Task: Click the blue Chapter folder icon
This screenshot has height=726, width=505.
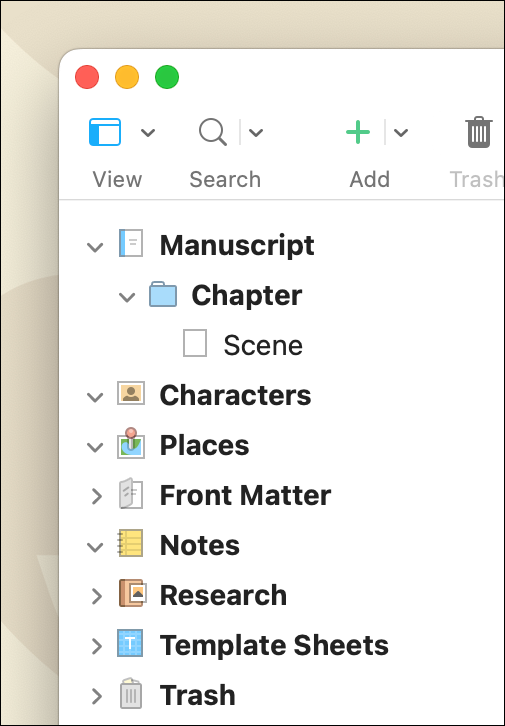Action: [x=163, y=294]
